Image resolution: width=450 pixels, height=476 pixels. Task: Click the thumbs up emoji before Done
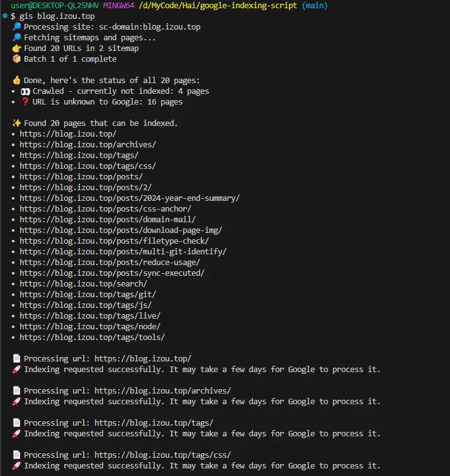point(17,81)
